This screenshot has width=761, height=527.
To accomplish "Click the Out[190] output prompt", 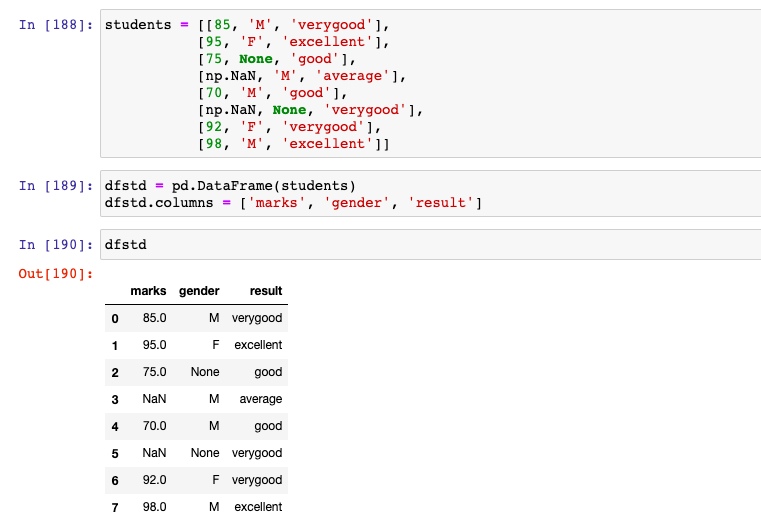I will tap(56, 274).
